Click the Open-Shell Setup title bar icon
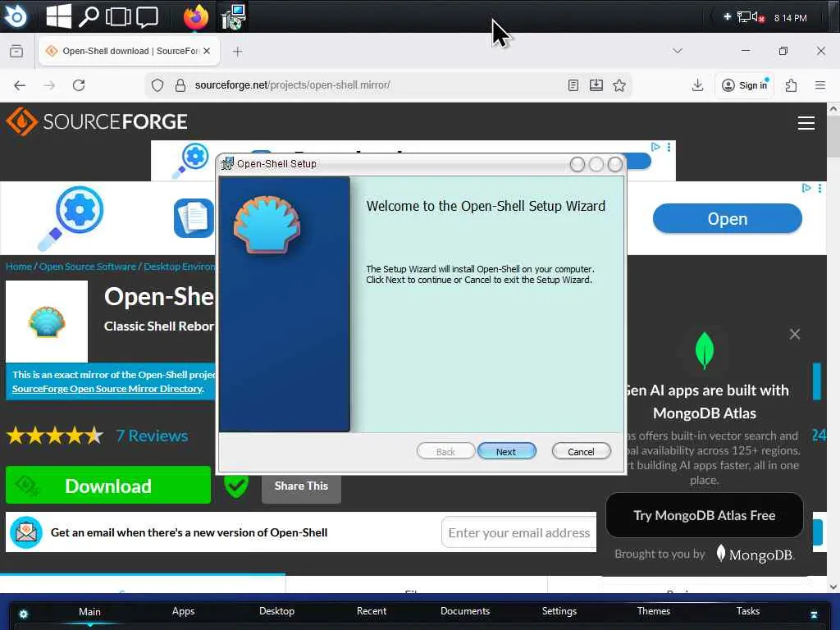Screen dimensions: 840x630 [228, 163]
